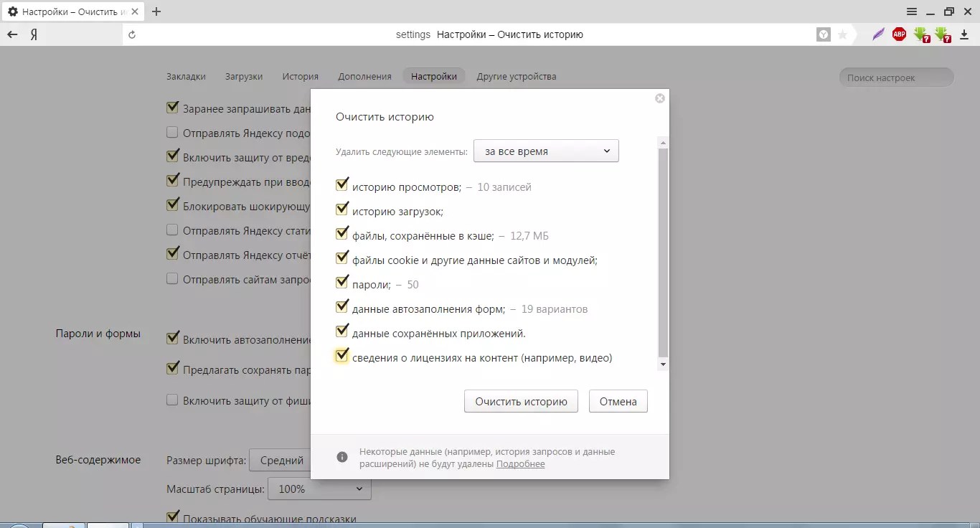Click the Yandex 'Я' home icon
This screenshot has height=528, width=980.
pos(33,34)
